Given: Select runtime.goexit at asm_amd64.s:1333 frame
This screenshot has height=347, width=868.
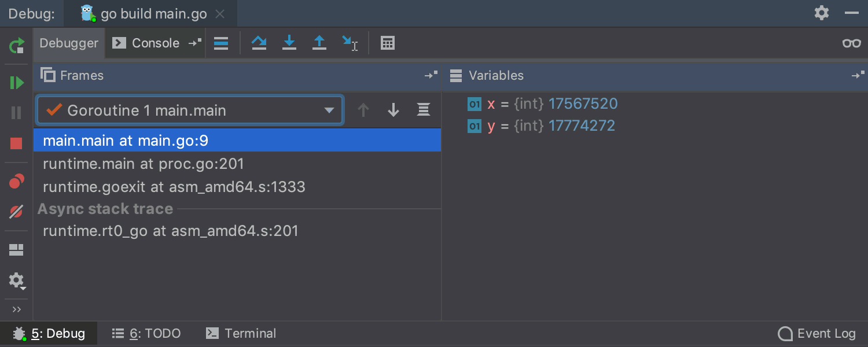Looking at the screenshot, I should tap(174, 187).
